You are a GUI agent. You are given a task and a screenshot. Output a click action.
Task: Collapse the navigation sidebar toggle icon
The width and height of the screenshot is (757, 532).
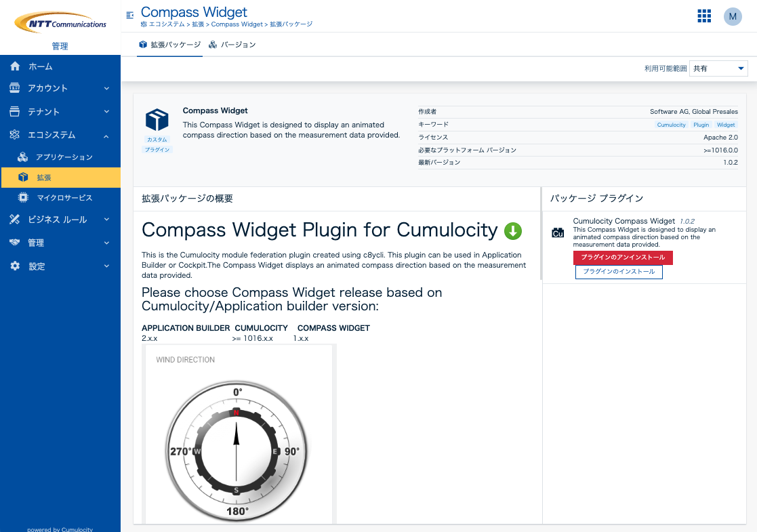click(129, 16)
